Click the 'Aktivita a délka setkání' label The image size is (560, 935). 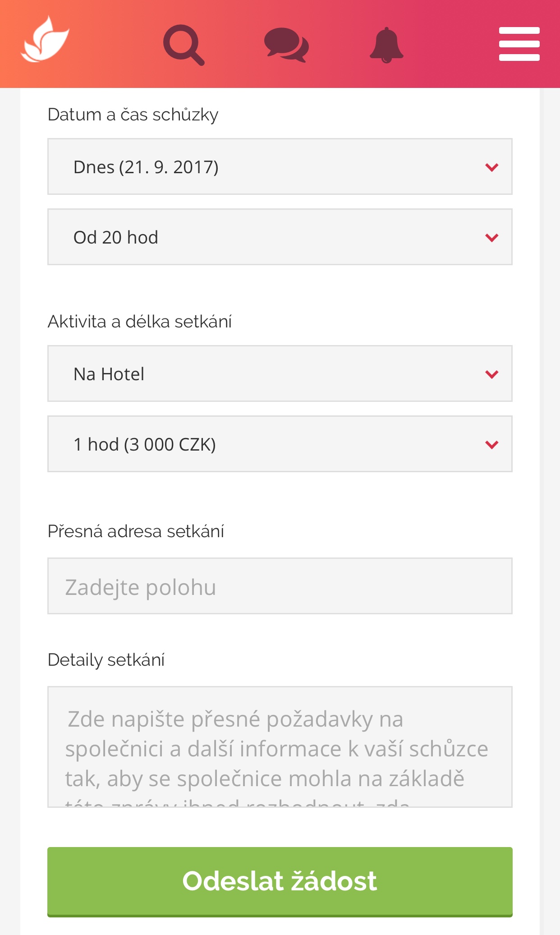(x=140, y=322)
